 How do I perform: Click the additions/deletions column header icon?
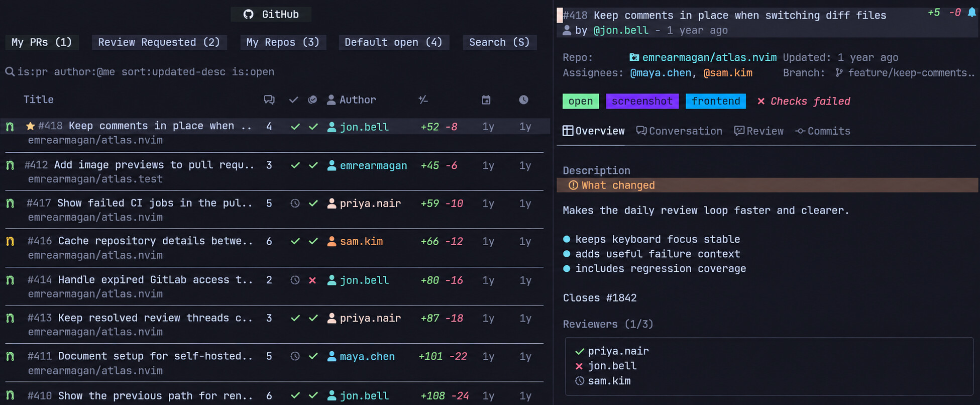coord(423,99)
